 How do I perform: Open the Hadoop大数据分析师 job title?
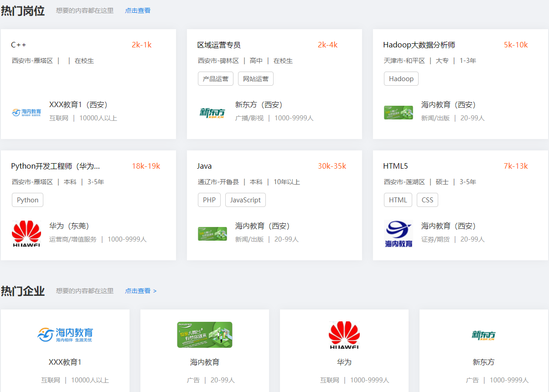tap(419, 45)
